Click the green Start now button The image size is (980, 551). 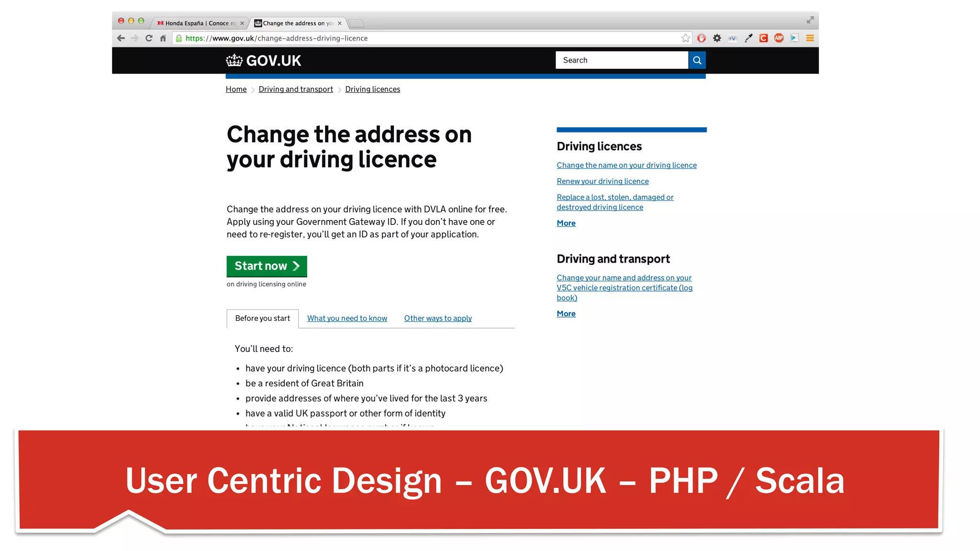click(267, 266)
